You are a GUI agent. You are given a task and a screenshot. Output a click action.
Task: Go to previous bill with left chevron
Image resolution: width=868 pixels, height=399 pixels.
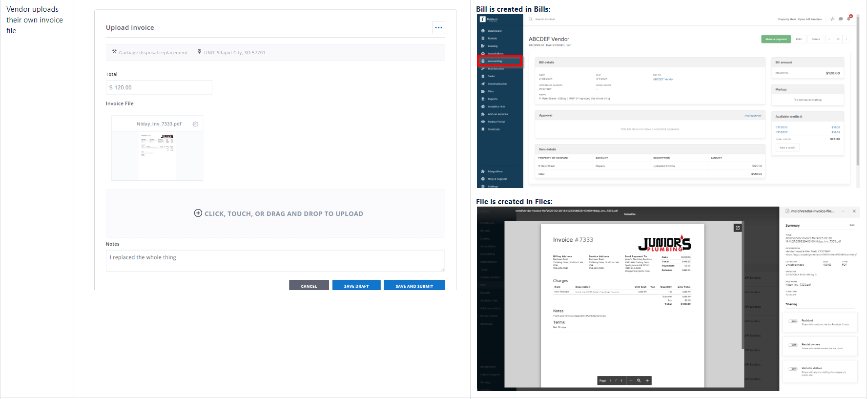tap(829, 39)
